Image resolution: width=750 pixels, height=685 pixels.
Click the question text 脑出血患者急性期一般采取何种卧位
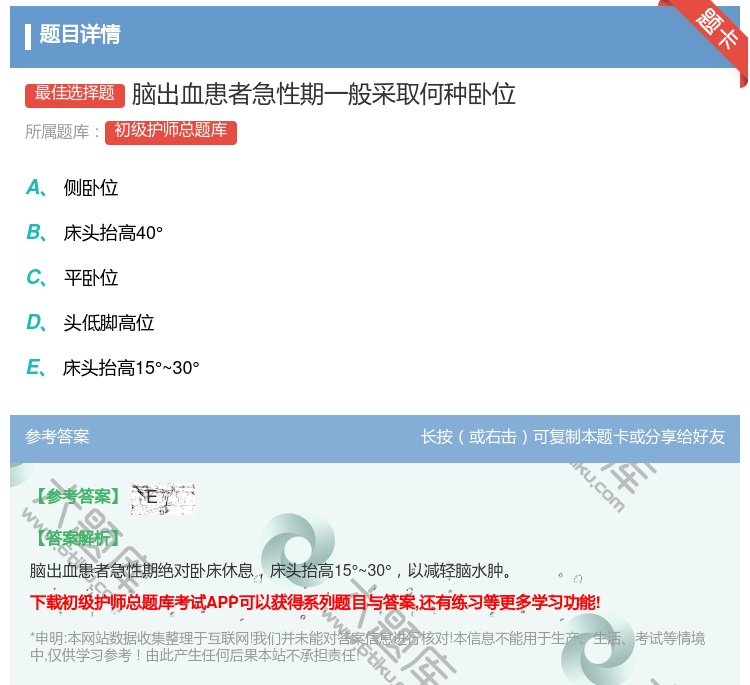(323, 94)
